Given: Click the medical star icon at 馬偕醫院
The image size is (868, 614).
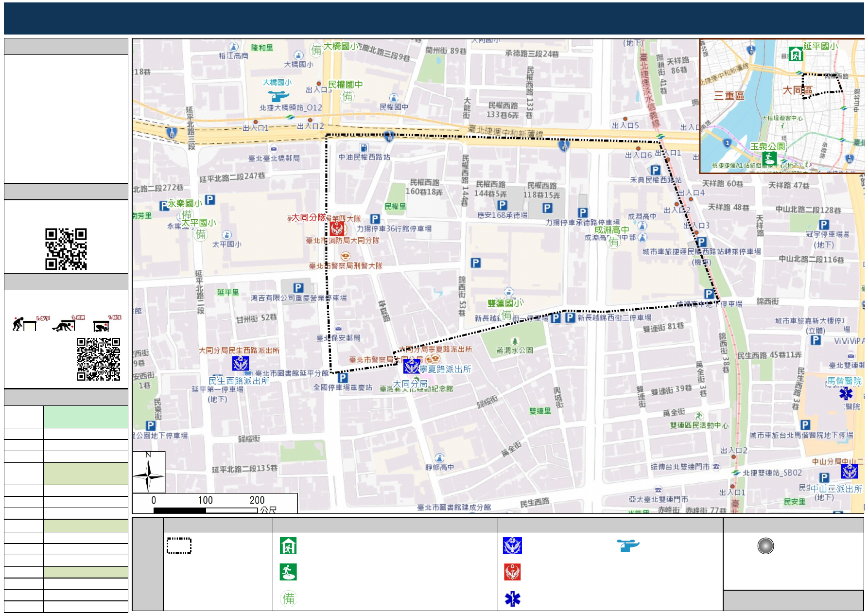Looking at the screenshot, I should click(846, 394).
